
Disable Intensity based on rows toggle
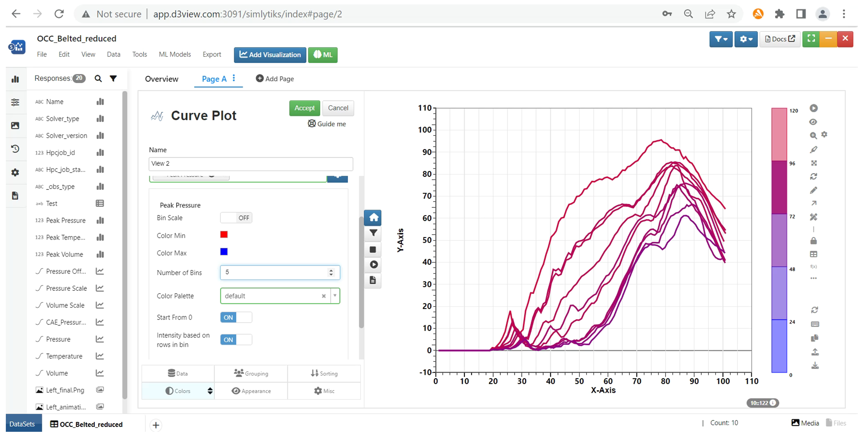click(x=236, y=340)
